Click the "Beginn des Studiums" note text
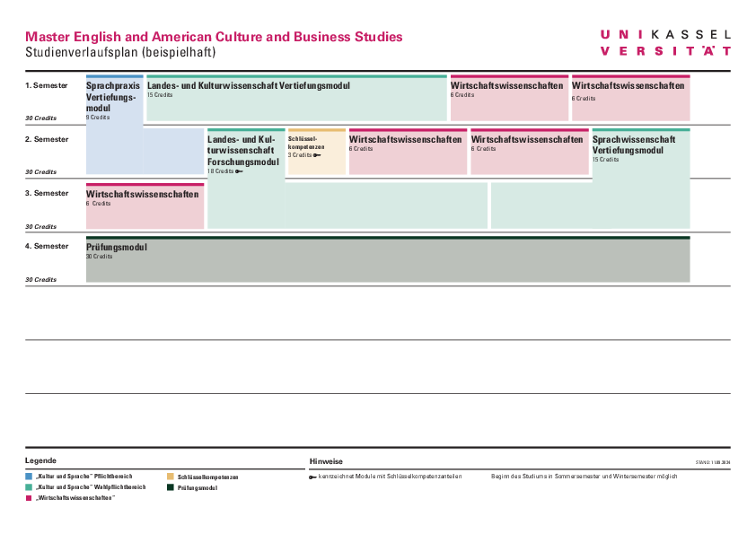 pos(584,477)
